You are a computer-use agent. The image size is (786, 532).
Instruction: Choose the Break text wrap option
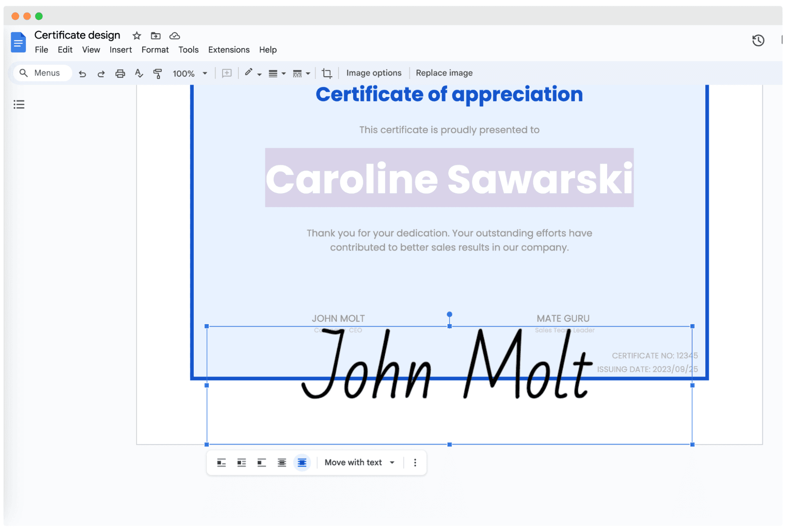click(x=262, y=462)
